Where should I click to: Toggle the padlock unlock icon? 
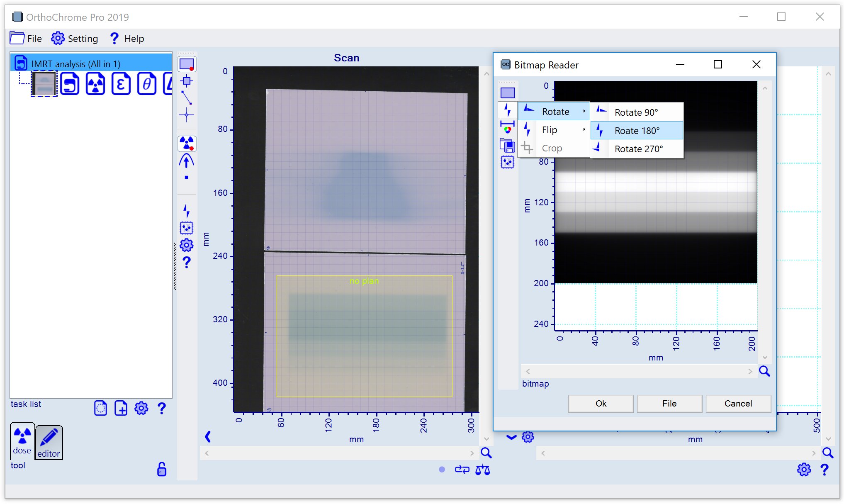[161, 469]
